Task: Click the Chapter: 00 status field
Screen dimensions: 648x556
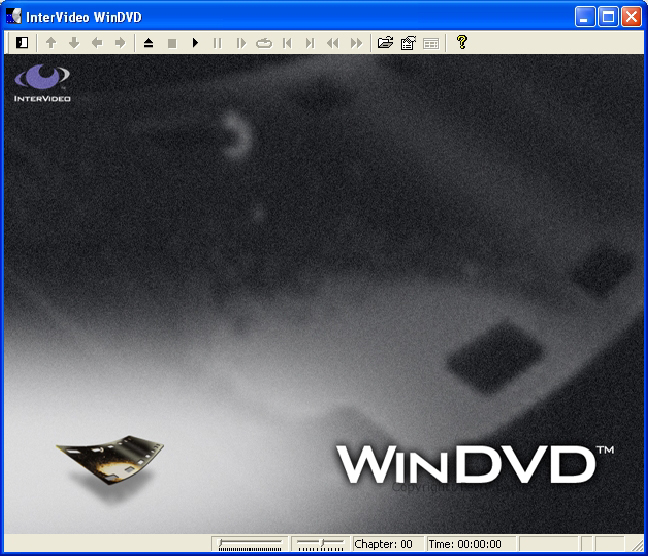Action: pos(388,544)
